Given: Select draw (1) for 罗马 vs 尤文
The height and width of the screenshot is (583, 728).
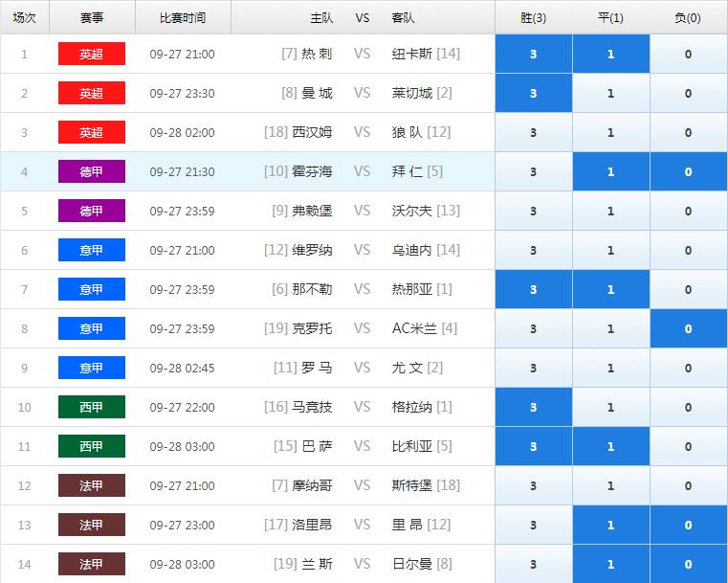Looking at the screenshot, I should pyautogui.click(x=611, y=368).
